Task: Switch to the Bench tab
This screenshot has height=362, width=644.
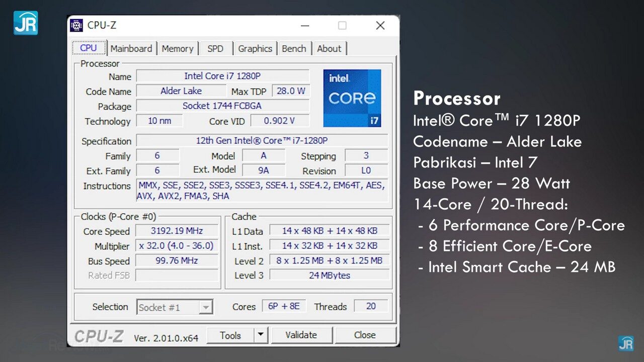Action: (x=294, y=49)
